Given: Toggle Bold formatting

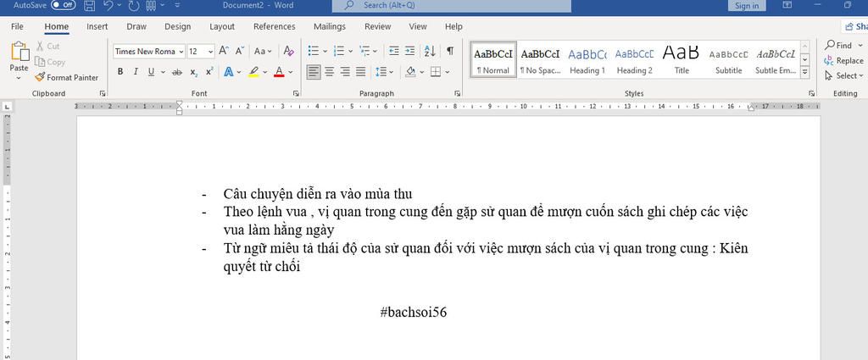Looking at the screenshot, I should (x=120, y=72).
